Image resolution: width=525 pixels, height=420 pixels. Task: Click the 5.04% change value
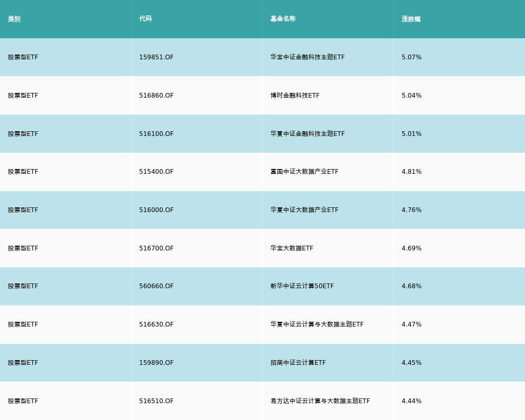click(x=412, y=96)
